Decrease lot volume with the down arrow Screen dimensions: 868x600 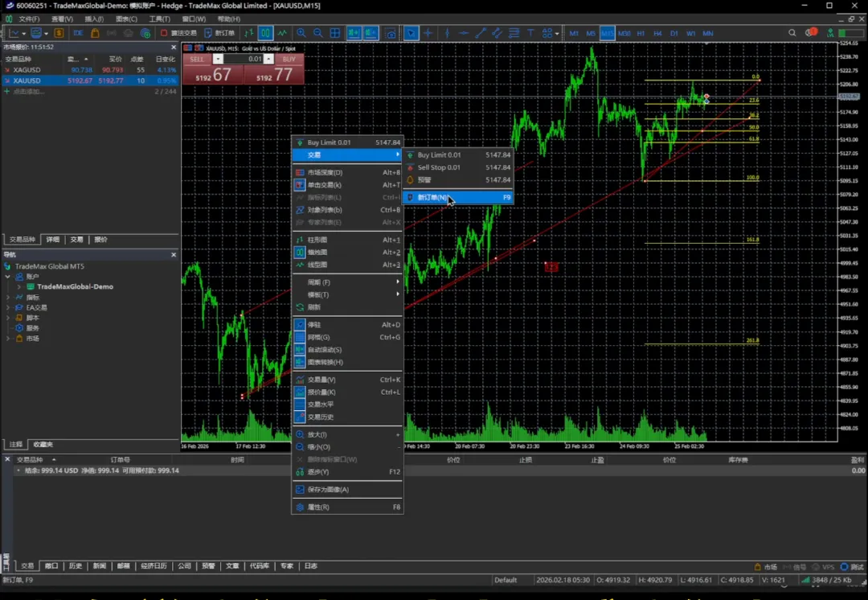click(x=218, y=59)
